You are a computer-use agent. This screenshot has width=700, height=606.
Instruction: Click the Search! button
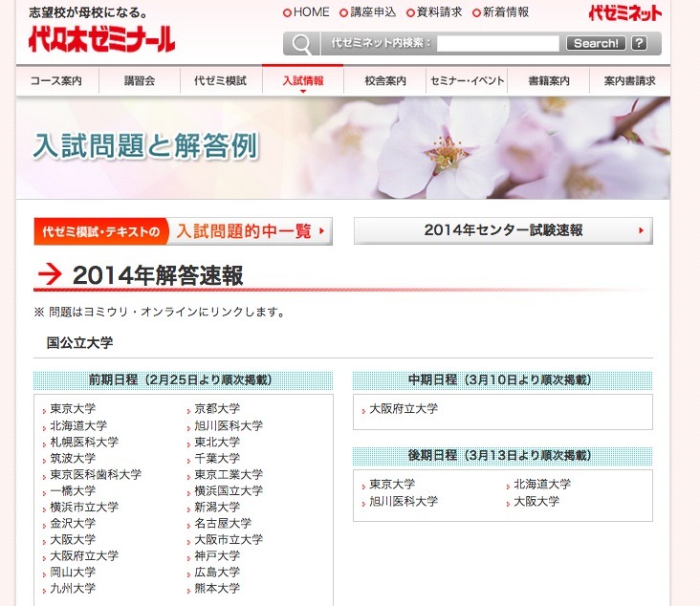pyautogui.click(x=596, y=43)
